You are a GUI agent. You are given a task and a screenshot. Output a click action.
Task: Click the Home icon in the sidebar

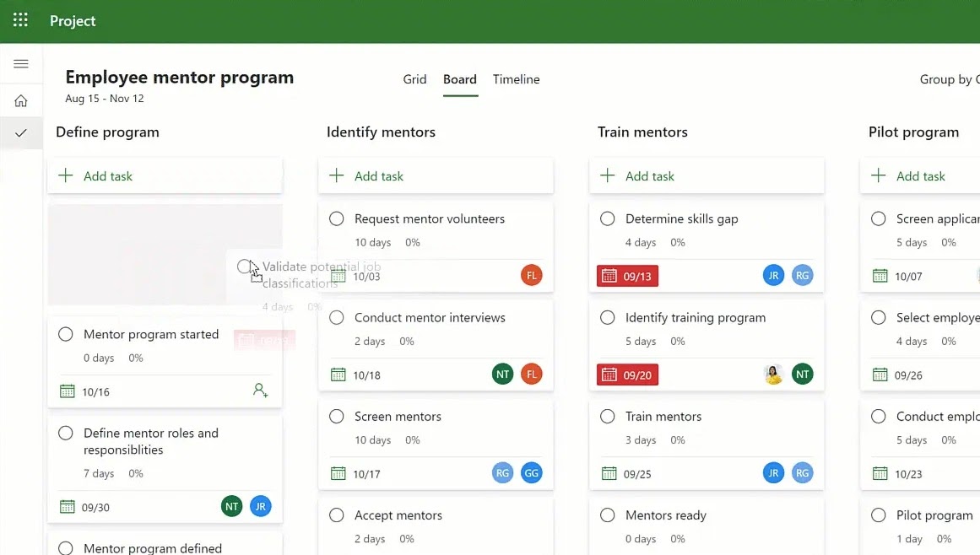tap(21, 100)
